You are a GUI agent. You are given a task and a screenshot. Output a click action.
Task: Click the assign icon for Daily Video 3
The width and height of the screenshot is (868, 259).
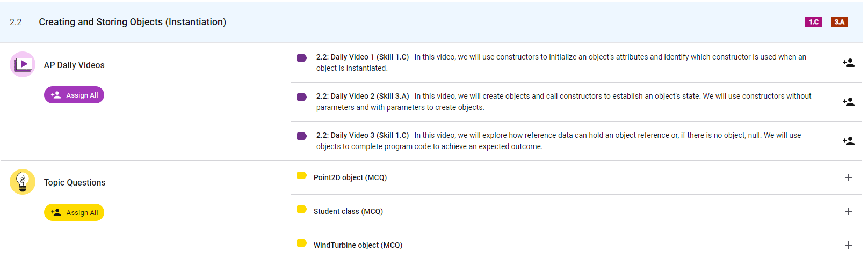[x=848, y=141]
